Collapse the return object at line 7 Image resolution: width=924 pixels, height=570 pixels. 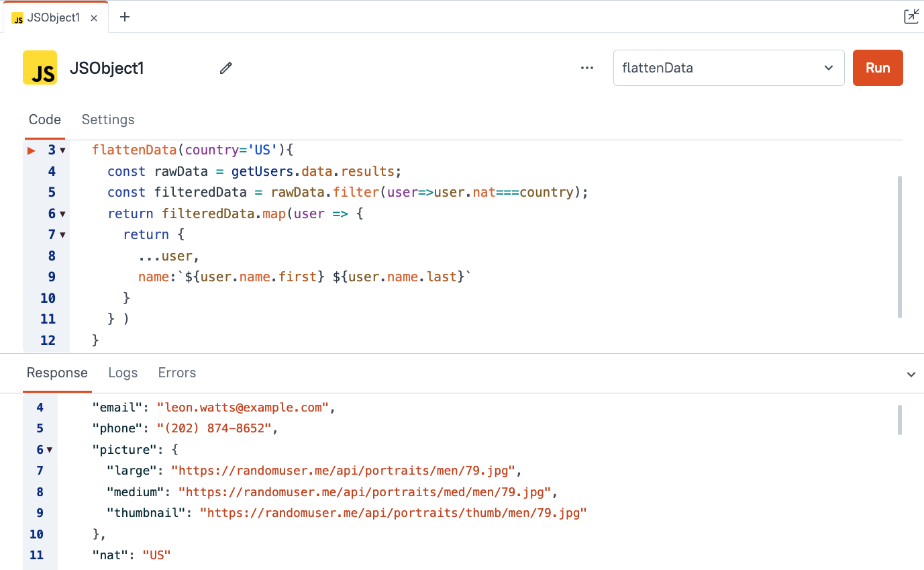[63, 235]
